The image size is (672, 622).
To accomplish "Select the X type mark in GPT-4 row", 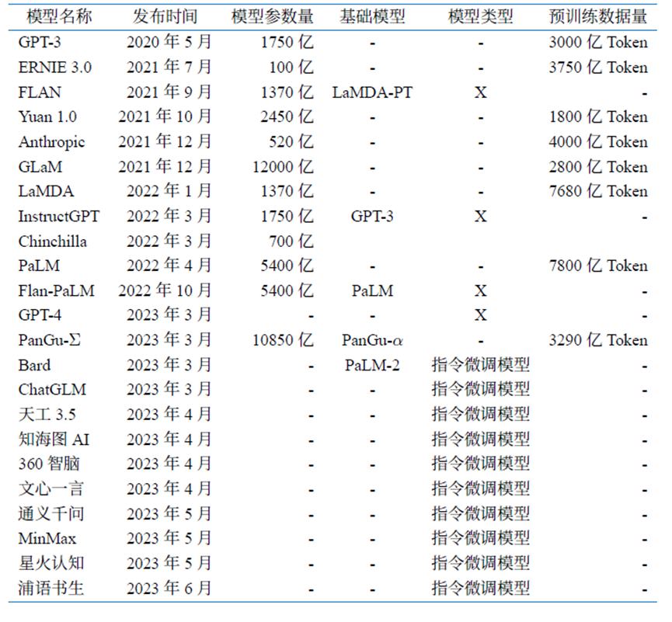I will point(480,315).
